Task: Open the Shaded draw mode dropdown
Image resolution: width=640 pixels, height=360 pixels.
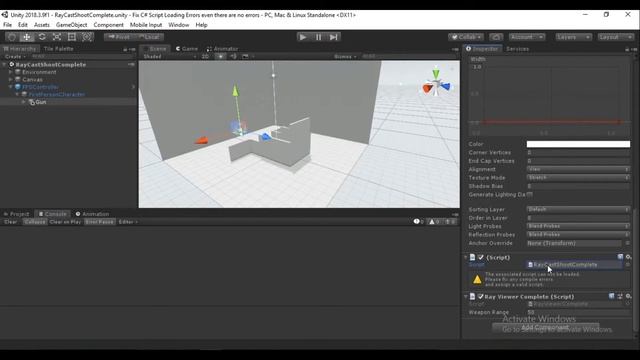Action: click(169, 56)
